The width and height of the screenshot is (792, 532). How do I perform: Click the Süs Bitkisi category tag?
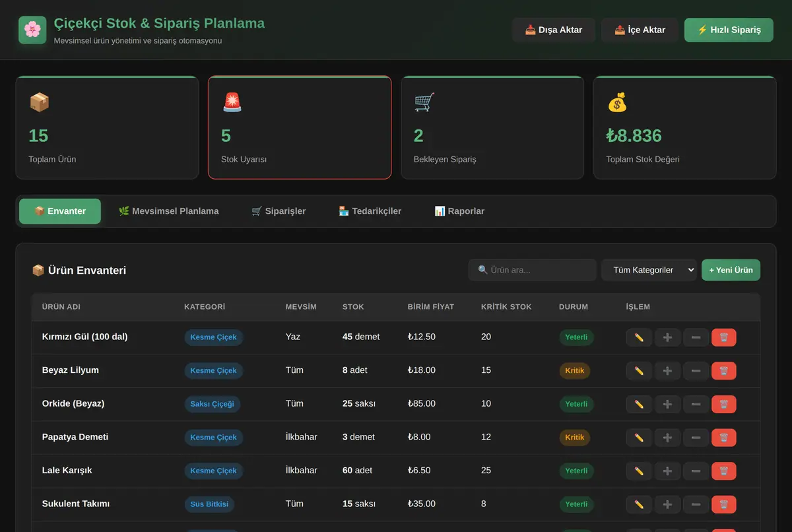pos(209,504)
